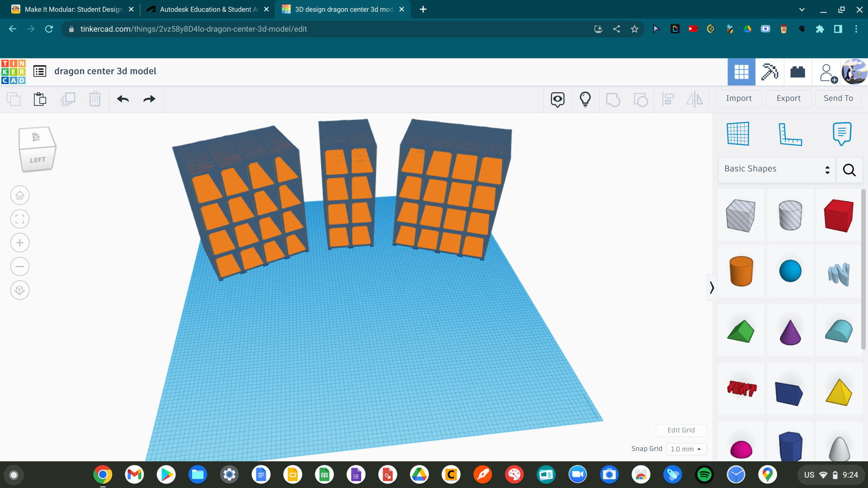Zoom in on the workplane
Image resolution: width=868 pixels, height=488 pixels.
click(x=20, y=243)
